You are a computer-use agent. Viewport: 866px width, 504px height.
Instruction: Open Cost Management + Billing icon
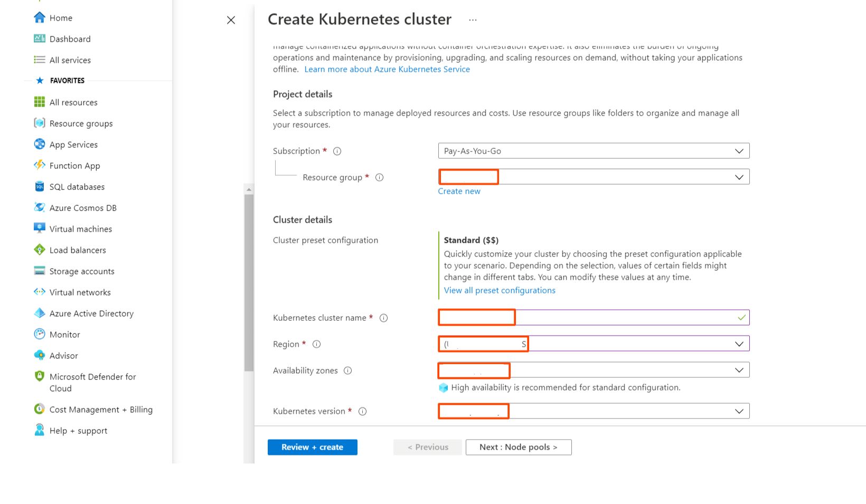(x=40, y=409)
